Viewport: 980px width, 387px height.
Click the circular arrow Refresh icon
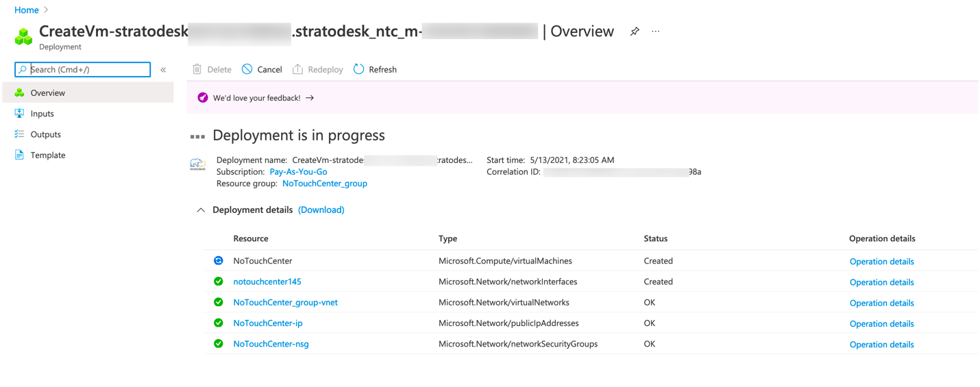[x=358, y=69]
